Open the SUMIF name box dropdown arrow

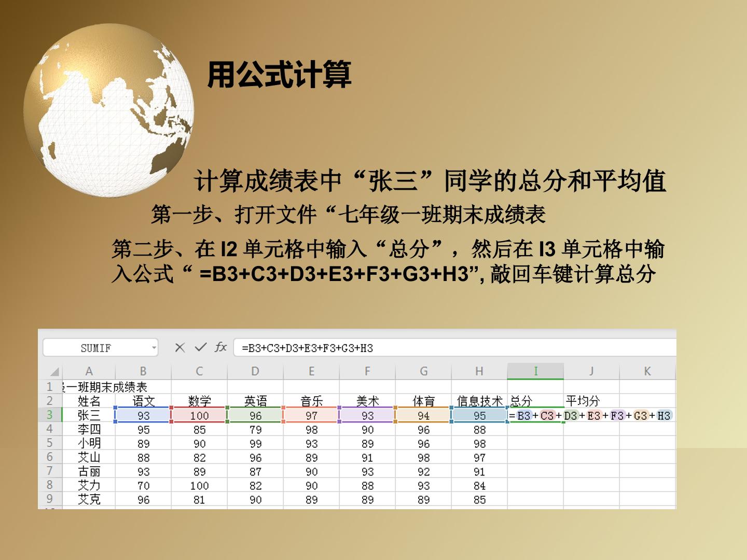tap(154, 348)
